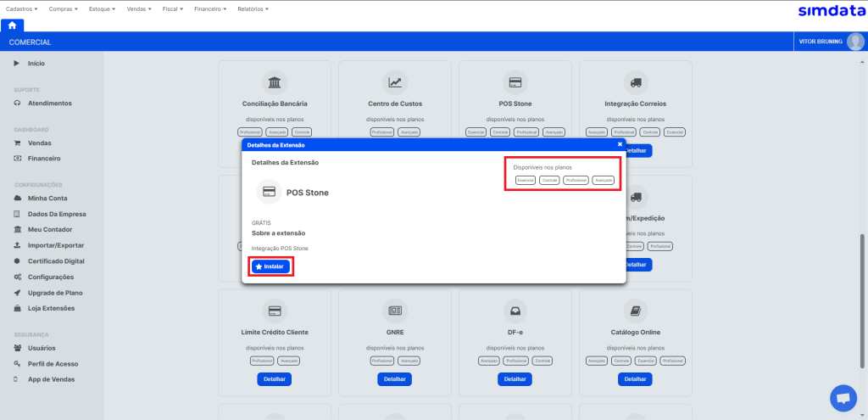This screenshot has width=868, height=420.
Task: Click the simdata logo
Action: 832,10
